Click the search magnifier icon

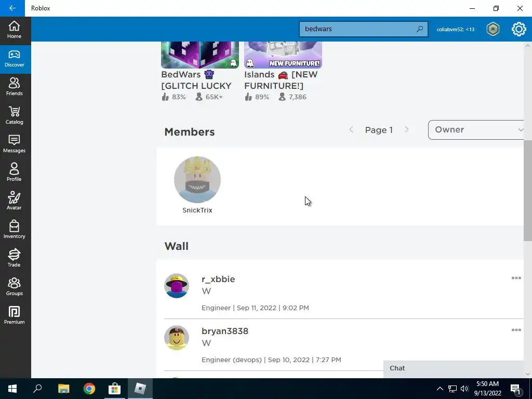tap(420, 29)
